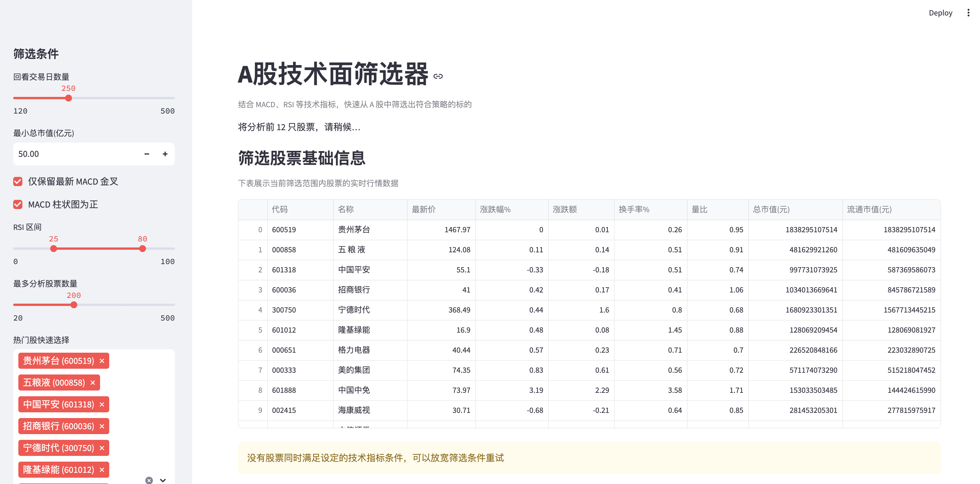The height and width of the screenshot is (484, 980).
Task: Remove 中国平安 (601318) tag
Action: tap(102, 405)
